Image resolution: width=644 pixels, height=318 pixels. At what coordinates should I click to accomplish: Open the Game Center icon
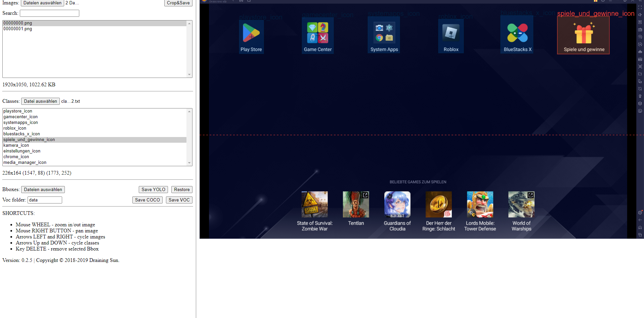(x=317, y=33)
